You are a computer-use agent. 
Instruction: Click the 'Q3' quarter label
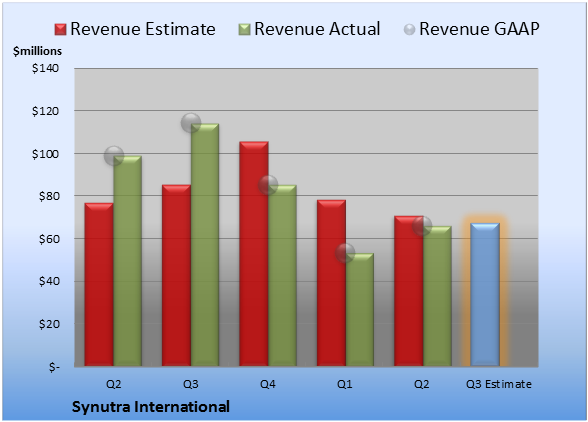click(191, 384)
